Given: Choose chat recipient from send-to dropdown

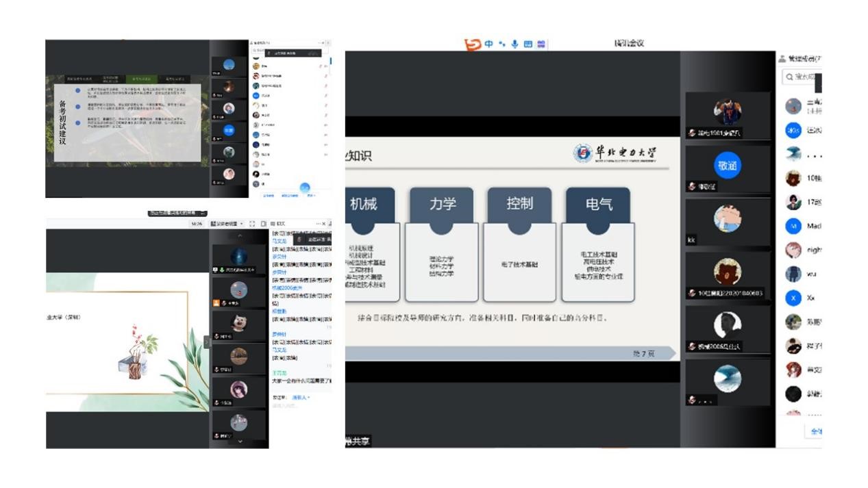Looking at the screenshot, I should [x=301, y=397].
